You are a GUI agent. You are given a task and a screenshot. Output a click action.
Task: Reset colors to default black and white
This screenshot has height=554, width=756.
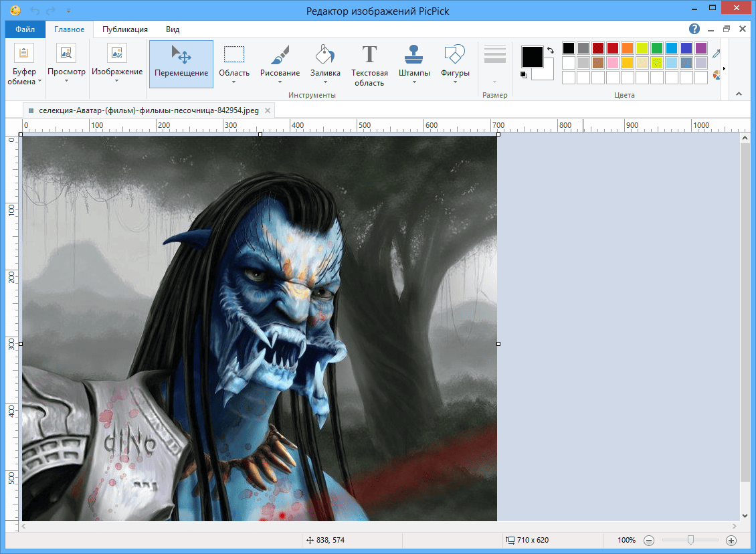[524, 75]
